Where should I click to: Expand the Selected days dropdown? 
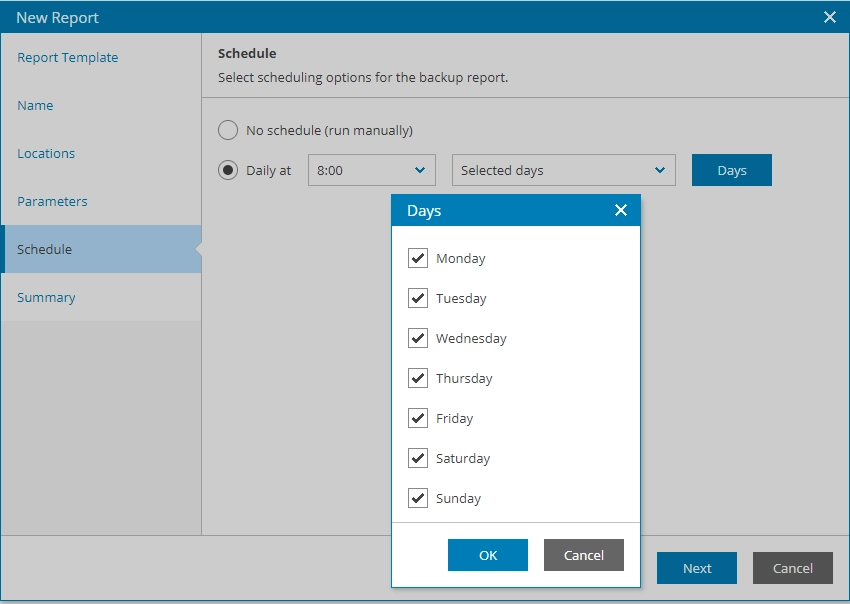click(563, 170)
